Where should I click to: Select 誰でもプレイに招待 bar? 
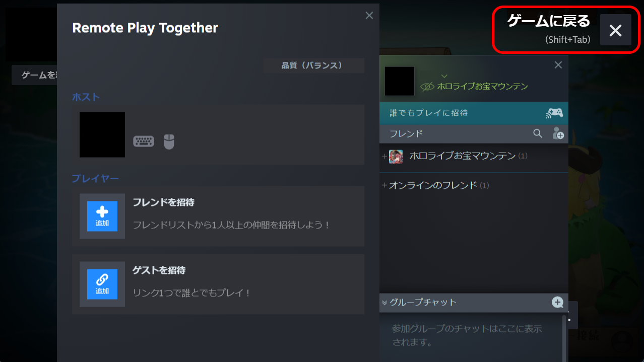pos(474,113)
